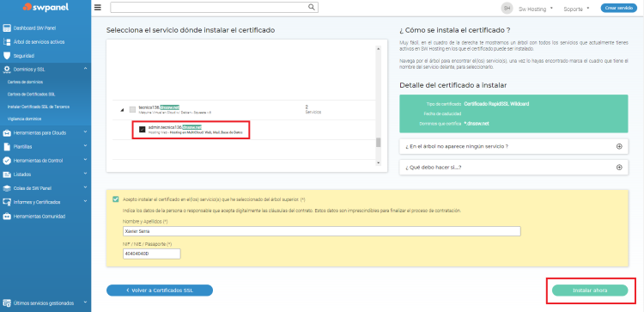644x312 pixels.
Task: Expand the '¿Qué debo hacer si...?' panel
Action: click(x=513, y=168)
